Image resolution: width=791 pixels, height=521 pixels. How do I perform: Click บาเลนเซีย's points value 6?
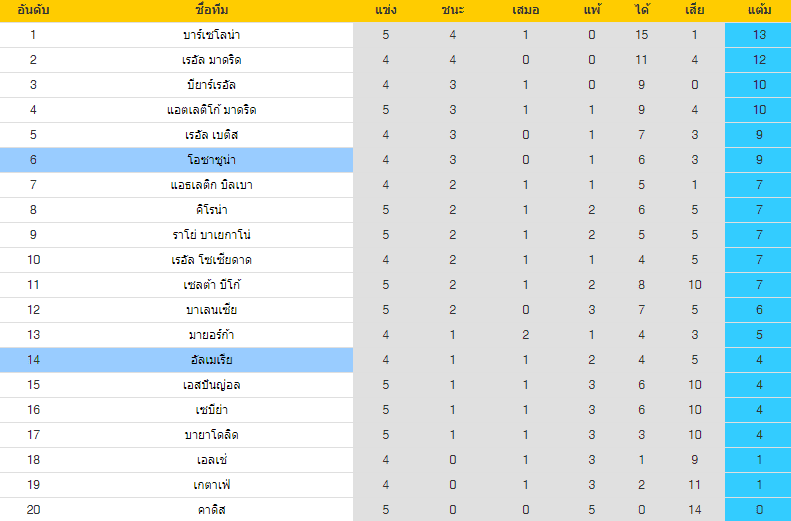759,310
